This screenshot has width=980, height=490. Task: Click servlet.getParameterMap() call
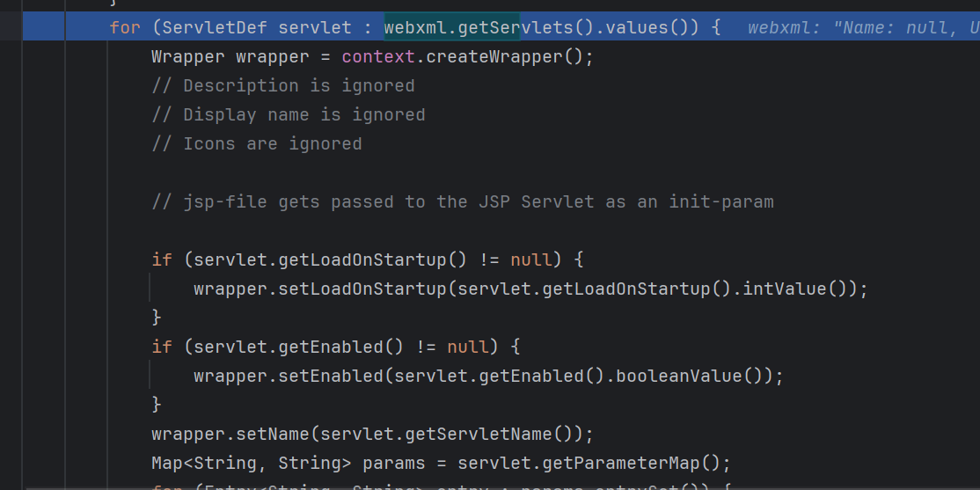[594, 463]
